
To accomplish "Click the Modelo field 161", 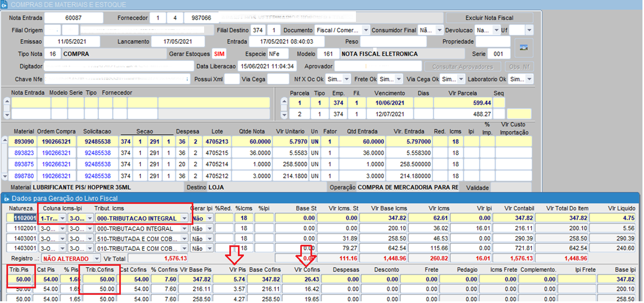I will pos(328,54).
